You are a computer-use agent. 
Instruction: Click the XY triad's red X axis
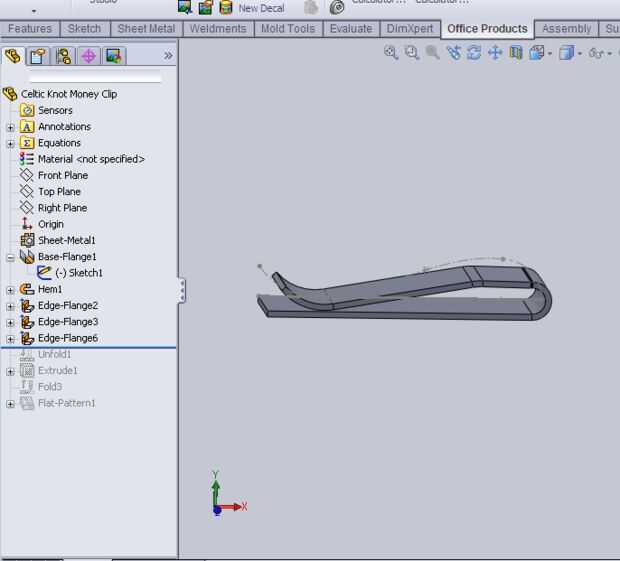(x=231, y=506)
